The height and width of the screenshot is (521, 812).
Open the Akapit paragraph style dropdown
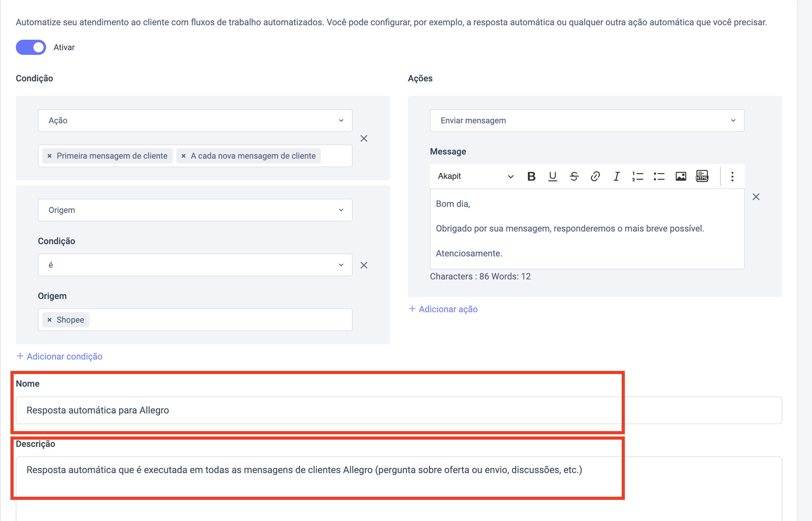pyautogui.click(x=475, y=176)
